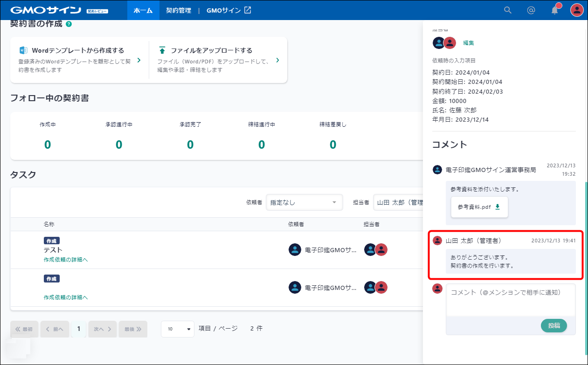Image resolution: width=588 pixels, height=365 pixels.
Task: Download 参考資料.pdf attachment
Action: tap(497, 207)
